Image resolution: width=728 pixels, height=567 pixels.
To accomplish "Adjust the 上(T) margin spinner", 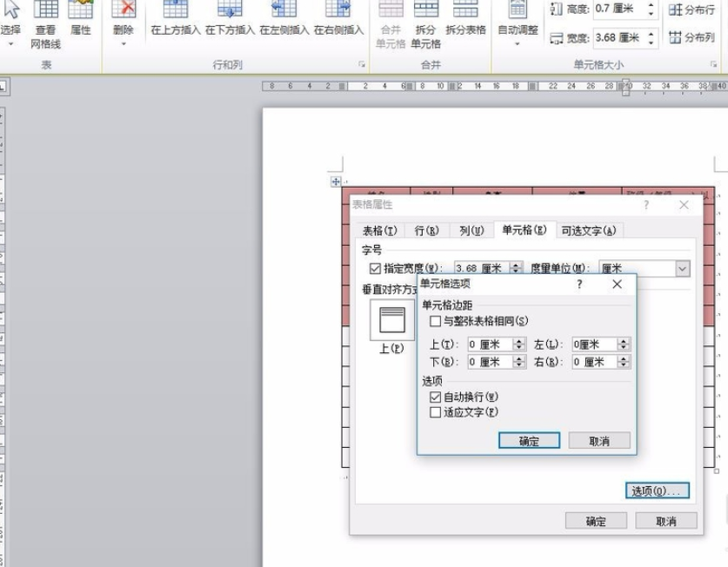I will [519, 344].
